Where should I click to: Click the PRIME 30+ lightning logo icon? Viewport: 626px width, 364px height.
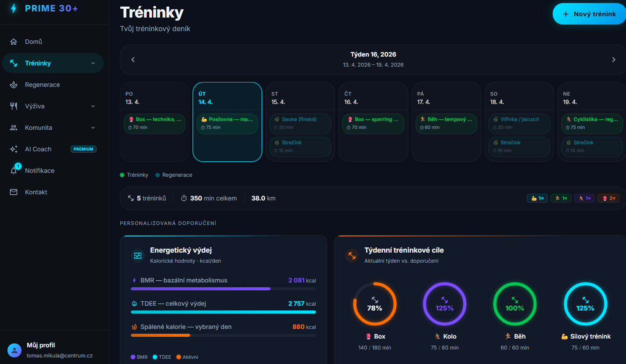click(x=14, y=9)
